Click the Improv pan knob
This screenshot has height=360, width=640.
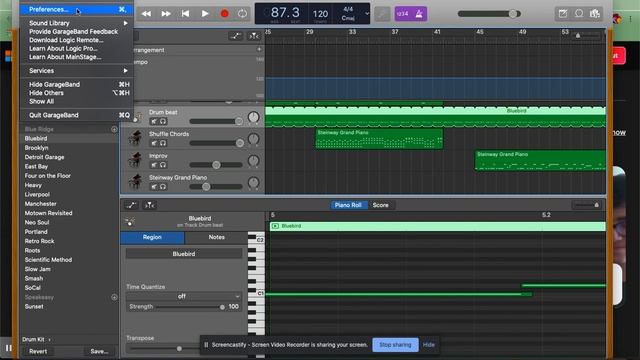pyautogui.click(x=253, y=161)
